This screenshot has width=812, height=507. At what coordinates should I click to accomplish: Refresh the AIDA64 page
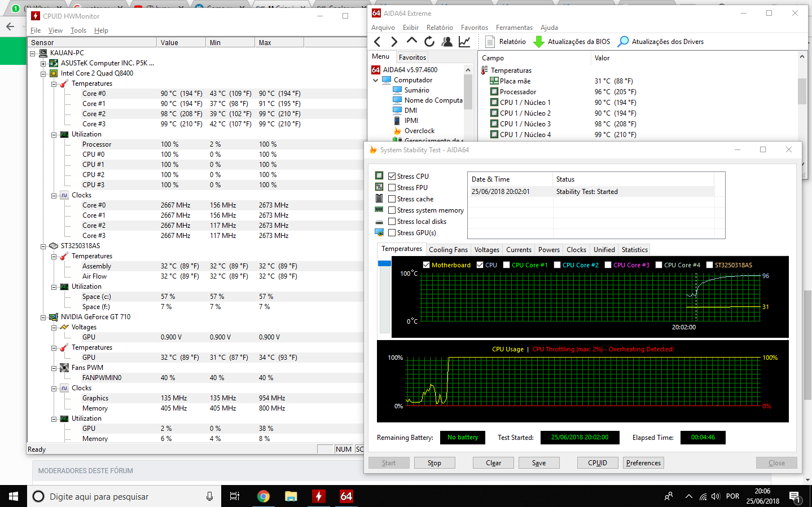coord(429,41)
